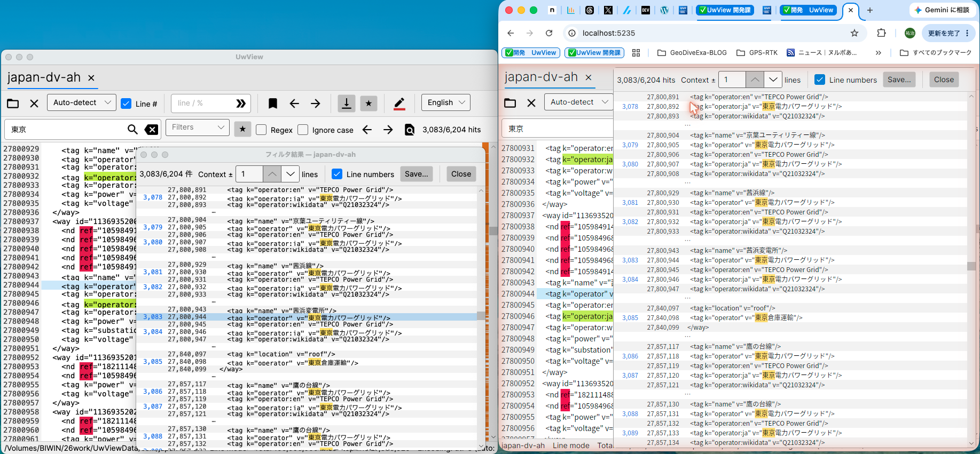Open GPS-RTK bookmark folder

(757, 53)
